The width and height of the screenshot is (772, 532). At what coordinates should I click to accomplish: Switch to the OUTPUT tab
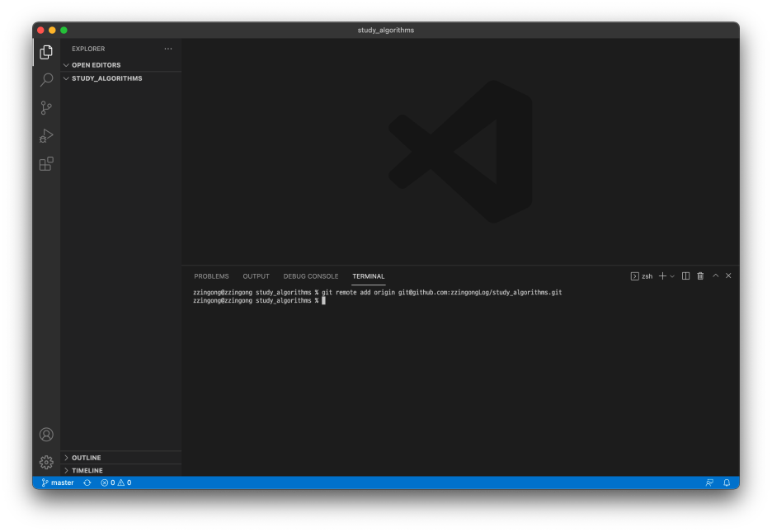(256, 276)
